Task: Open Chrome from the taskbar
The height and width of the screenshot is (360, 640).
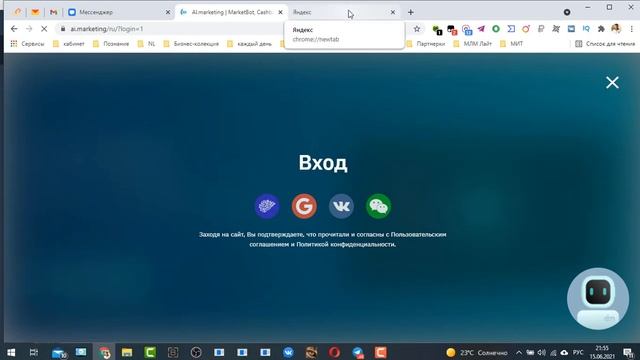Action: click(x=104, y=352)
